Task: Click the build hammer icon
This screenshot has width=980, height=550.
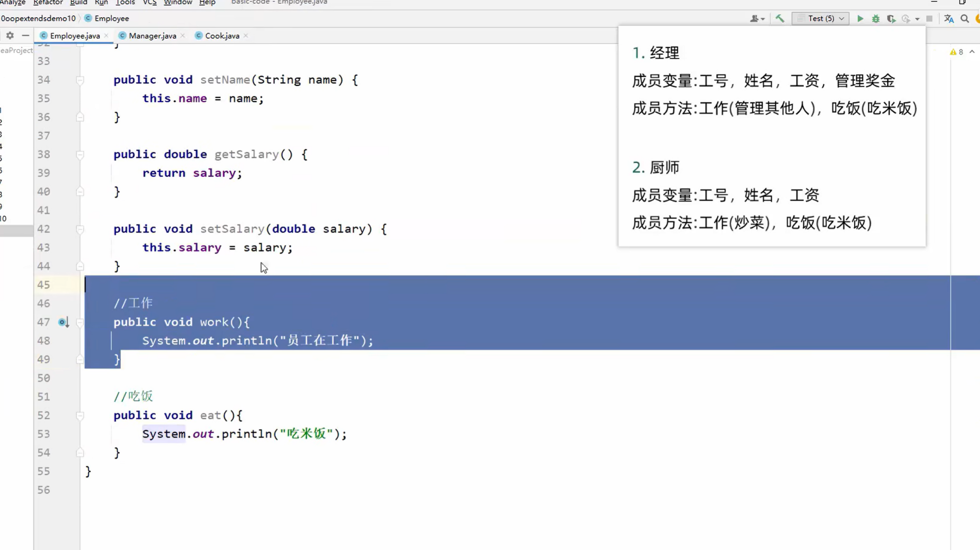Action: (x=780, y=19)
